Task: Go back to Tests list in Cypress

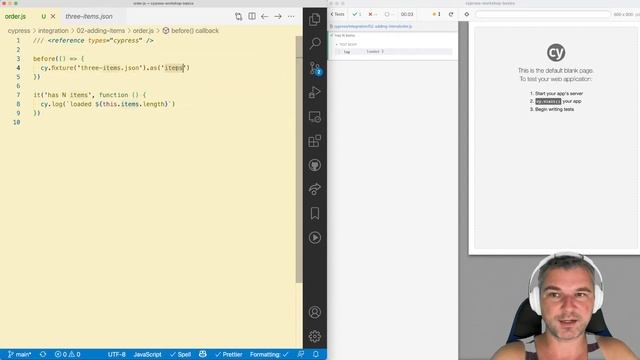Action: pyautogui.click(x=337, y=14)
